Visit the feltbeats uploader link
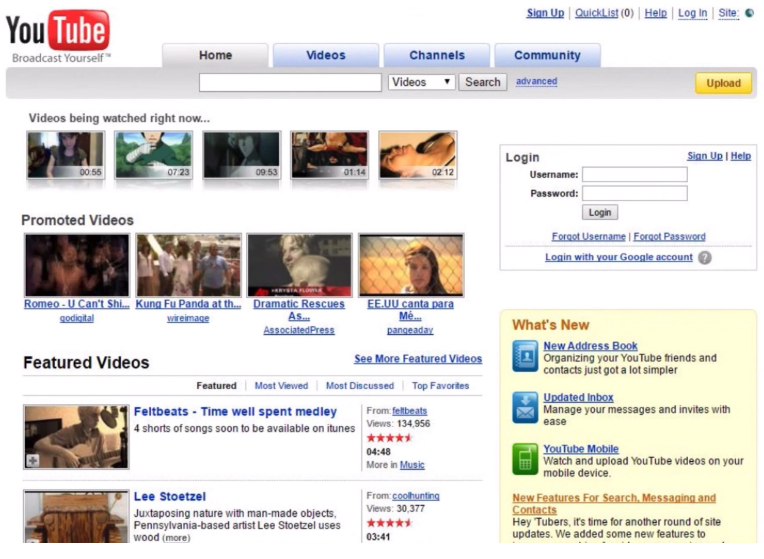 pos(409,411)
